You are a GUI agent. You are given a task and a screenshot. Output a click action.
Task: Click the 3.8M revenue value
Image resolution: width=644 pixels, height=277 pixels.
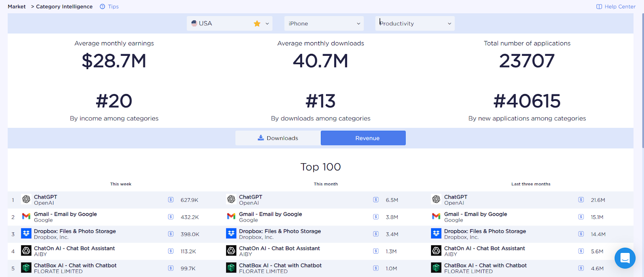click(392, 217)
